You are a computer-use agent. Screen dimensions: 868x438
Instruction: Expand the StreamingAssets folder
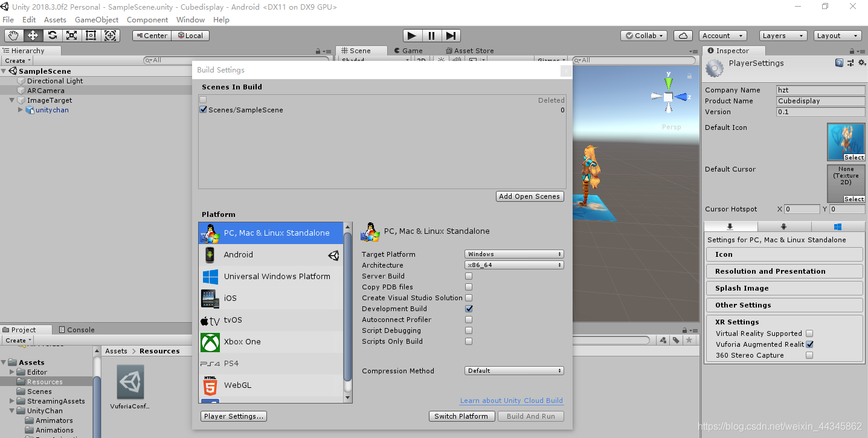click(12, 401)
